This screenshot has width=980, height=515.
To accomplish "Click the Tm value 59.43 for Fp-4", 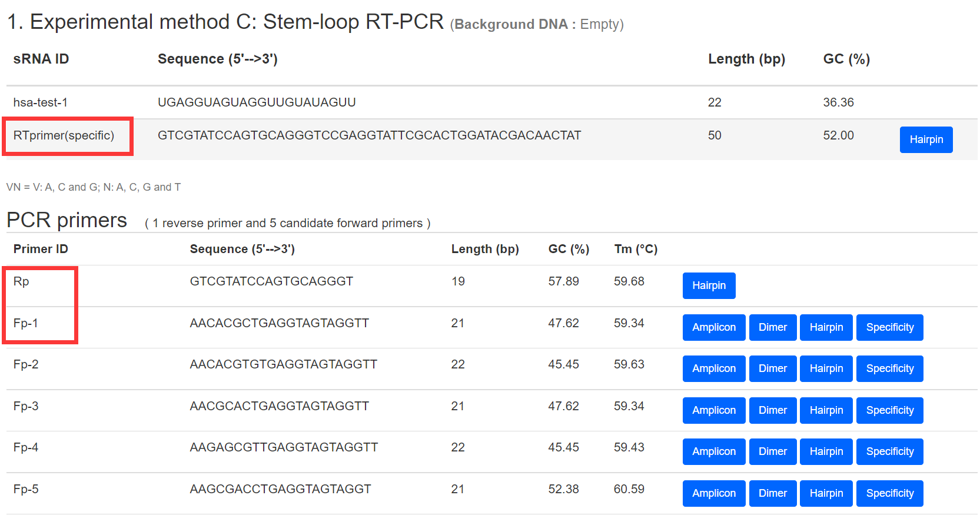I will click(x=629, y=447).
